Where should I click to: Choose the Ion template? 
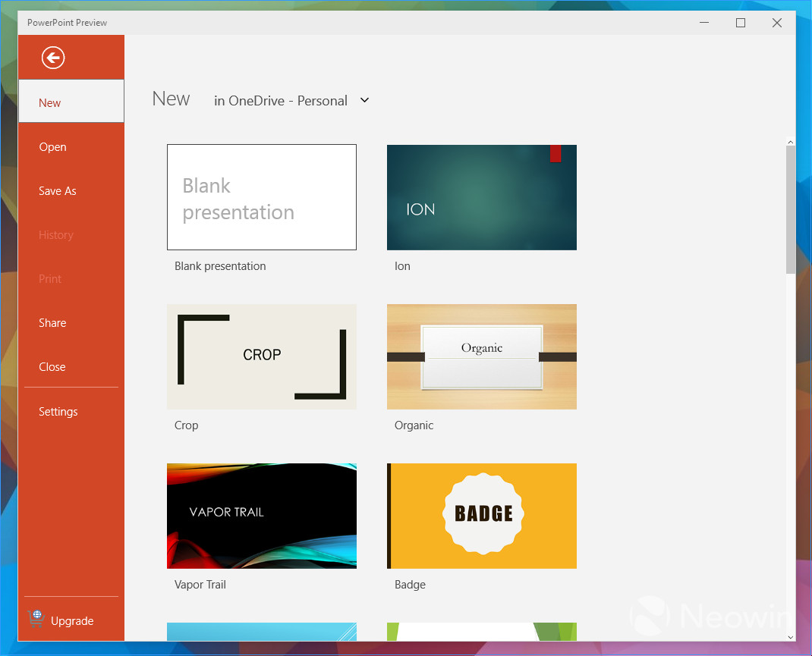click(481, 196)
